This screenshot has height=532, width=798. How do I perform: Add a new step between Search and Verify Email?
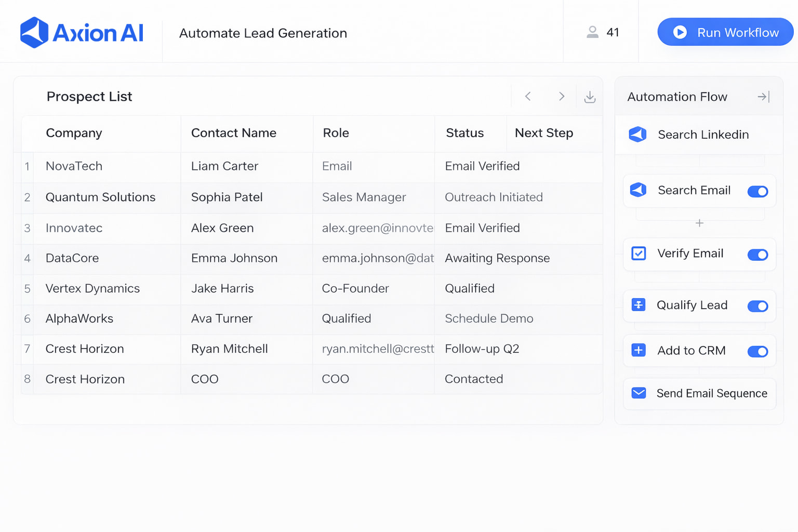[699, 222]
